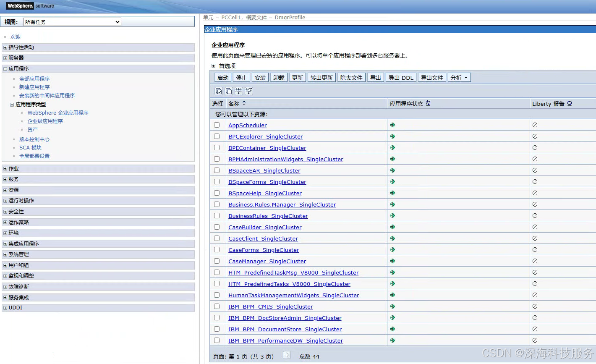Collapse the 应用程序 navigation section

pyautogui.click(x=5, y=69)
